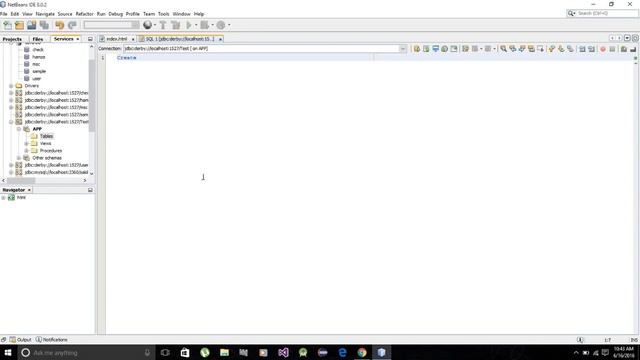Close the SQL 1 editor tab

coord(220,39)
